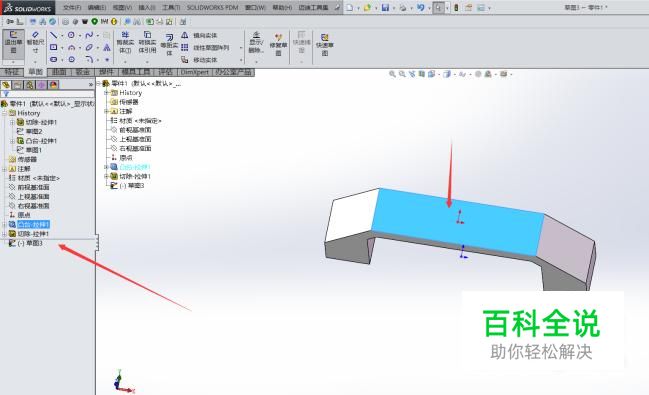This screenshot has height=395, width=649.
Task: Click the New document icon
Action: (350, 7)
